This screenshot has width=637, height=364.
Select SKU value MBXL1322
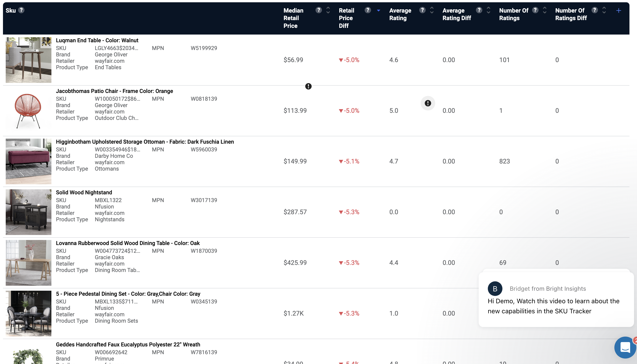click(x=108, y=200)
